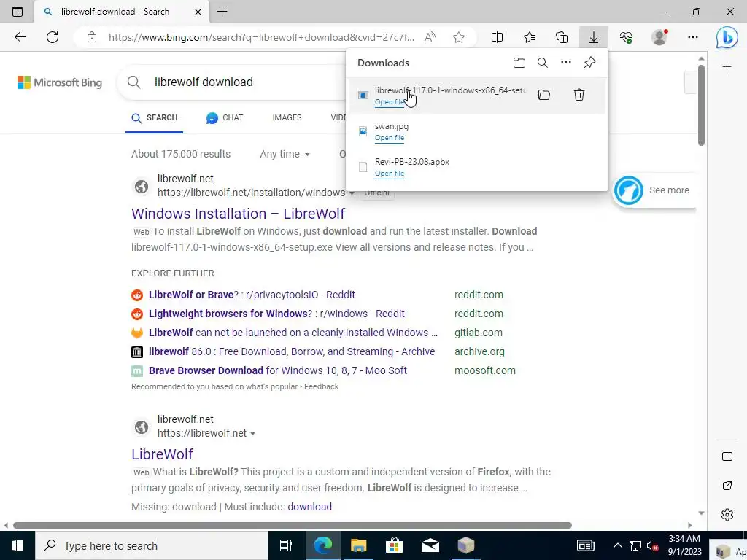
Task: Switch to the CHAT tab
Action: pyautogui.click(x=225, y=117)
